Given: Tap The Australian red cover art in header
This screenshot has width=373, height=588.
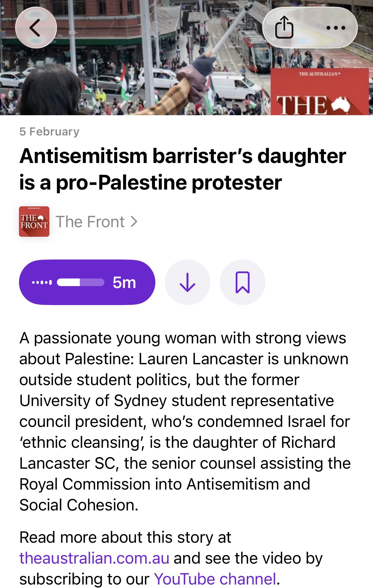Looking at the screenshot, I should pyautogui.click(x=320, y=92).
